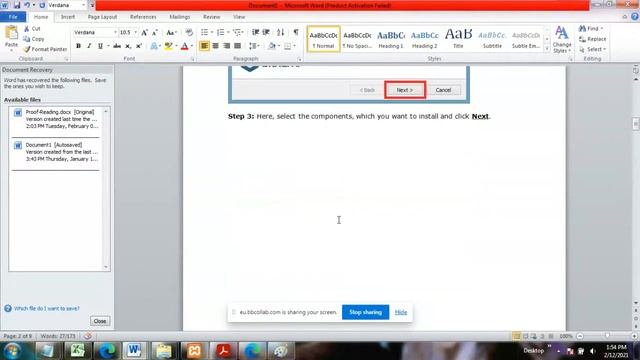Toggle Underline formatting
The image size is (640, 360).
100,46
